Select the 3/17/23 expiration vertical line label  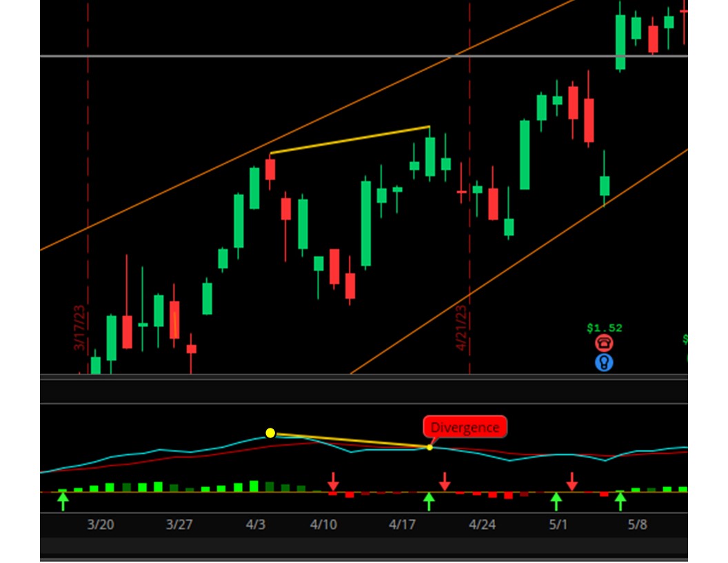click(80, 328)
